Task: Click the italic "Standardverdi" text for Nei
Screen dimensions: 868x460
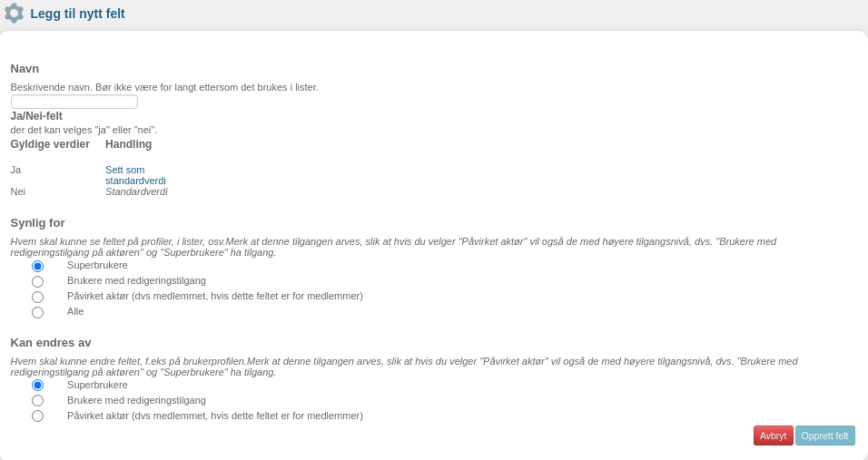Action: coord(136,191)
